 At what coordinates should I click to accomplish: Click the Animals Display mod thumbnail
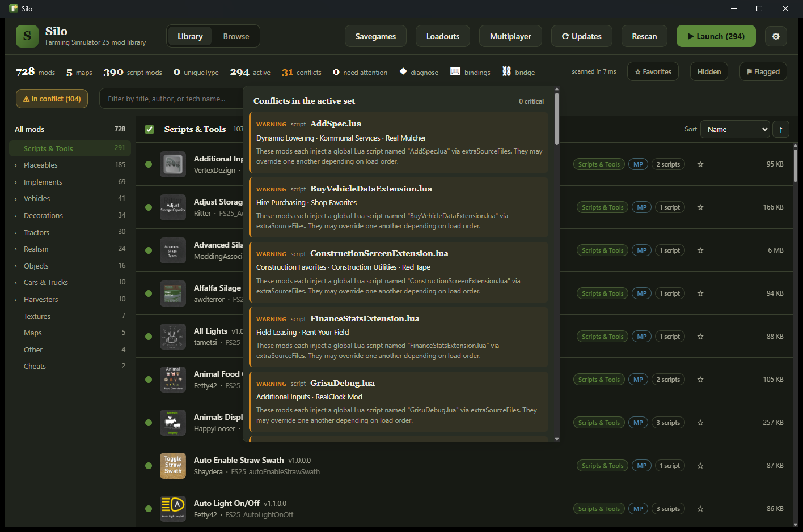[173, 423]
